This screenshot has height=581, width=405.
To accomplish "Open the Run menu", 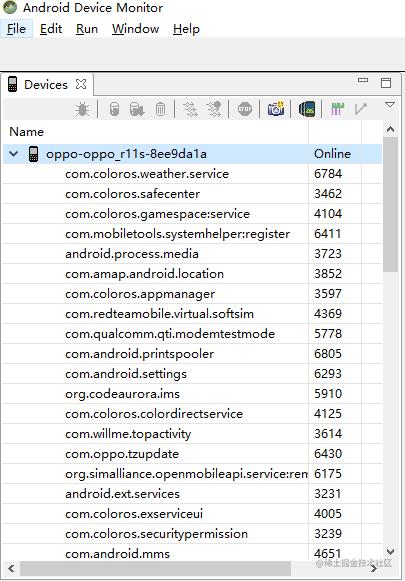I will click(x=87, y=29).
